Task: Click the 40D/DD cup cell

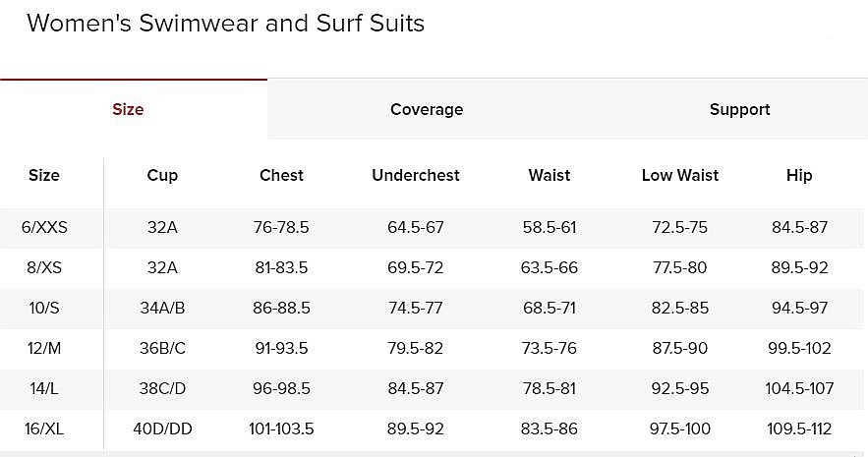Action: (162, 428)
